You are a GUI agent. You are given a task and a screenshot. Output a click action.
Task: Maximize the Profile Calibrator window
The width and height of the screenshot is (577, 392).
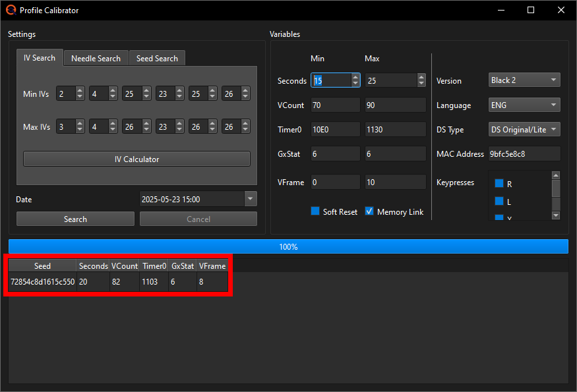point(531,10)
